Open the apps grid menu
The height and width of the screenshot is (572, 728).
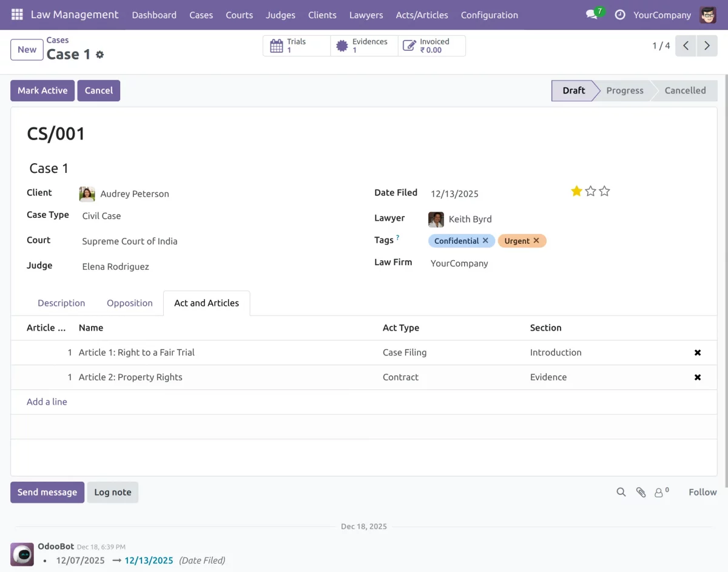click(x=16, y=14)
